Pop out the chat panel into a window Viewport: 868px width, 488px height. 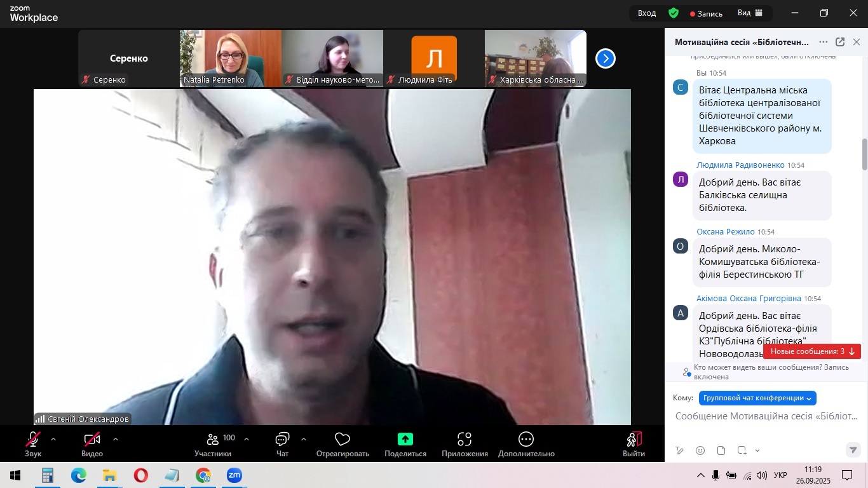tap(840, 42)
